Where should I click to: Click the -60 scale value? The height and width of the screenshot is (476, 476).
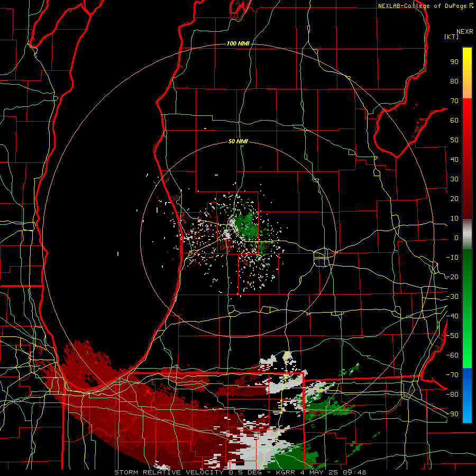(452, 355)
